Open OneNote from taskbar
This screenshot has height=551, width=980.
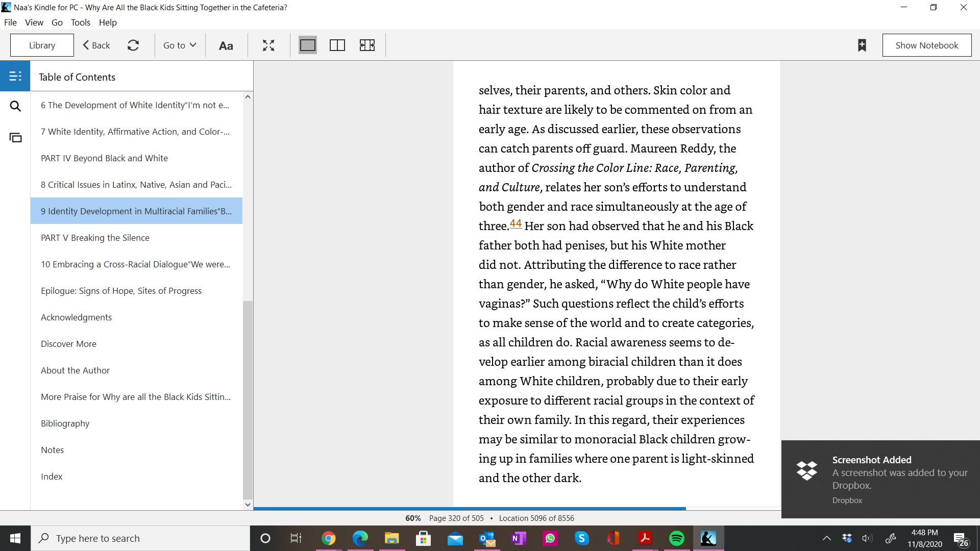point(519,538)
